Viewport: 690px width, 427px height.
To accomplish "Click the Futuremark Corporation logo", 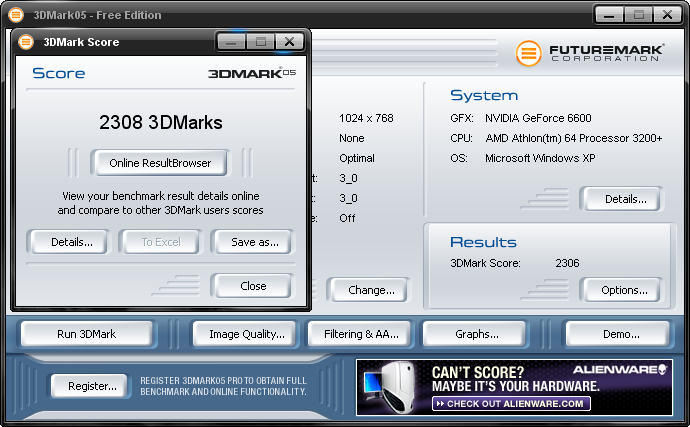I will point(590,53).
